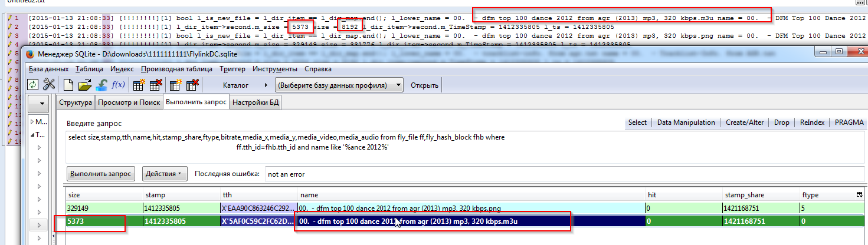Click the Create view icon near the Каталог label

pyautogui.click(x=176, y=85)
